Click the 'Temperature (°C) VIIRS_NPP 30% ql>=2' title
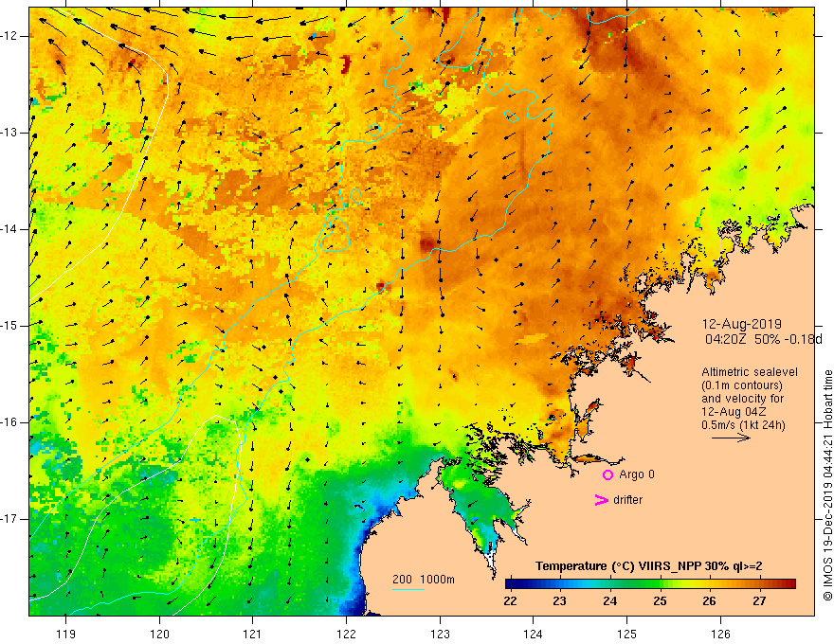The height and width of the screenshot is (644, 834). 648,566
